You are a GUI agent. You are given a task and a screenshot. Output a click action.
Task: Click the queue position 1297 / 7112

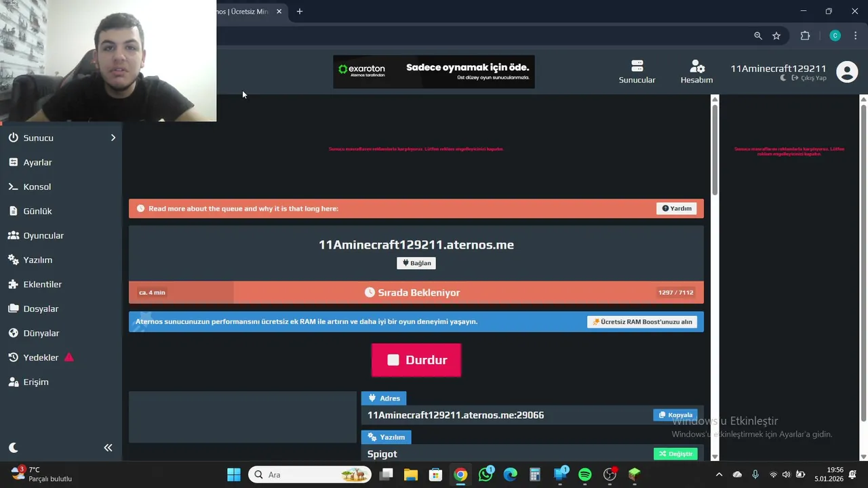coord(675,293)
